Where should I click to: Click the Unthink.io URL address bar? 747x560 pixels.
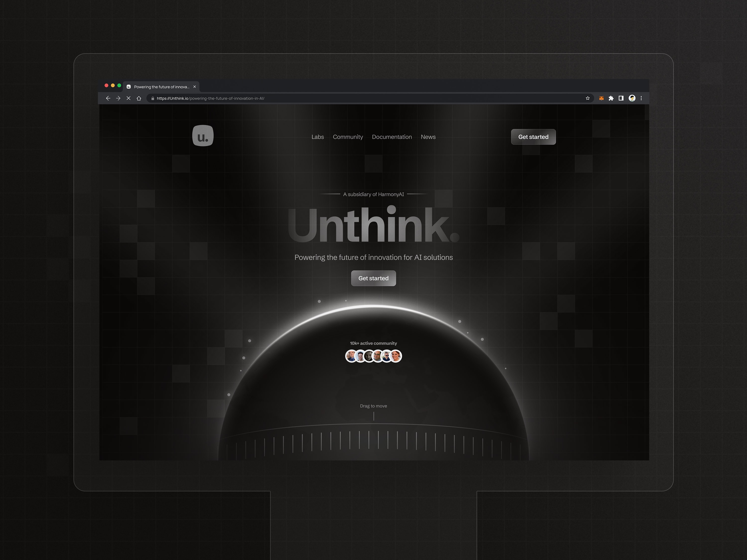point(370,98)
